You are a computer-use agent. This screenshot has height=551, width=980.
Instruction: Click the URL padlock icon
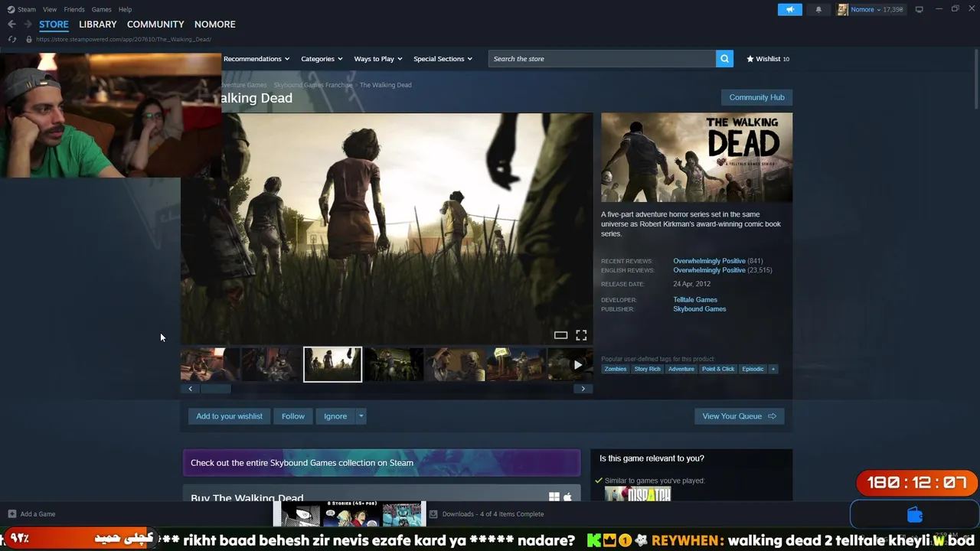coord(29,39)
